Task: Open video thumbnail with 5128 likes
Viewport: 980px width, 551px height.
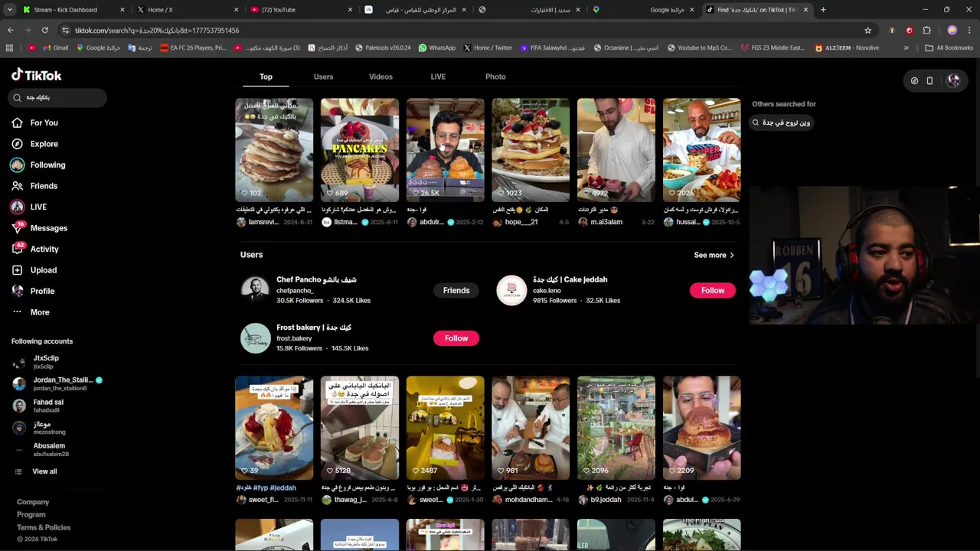Action: [x=360, y=428]
